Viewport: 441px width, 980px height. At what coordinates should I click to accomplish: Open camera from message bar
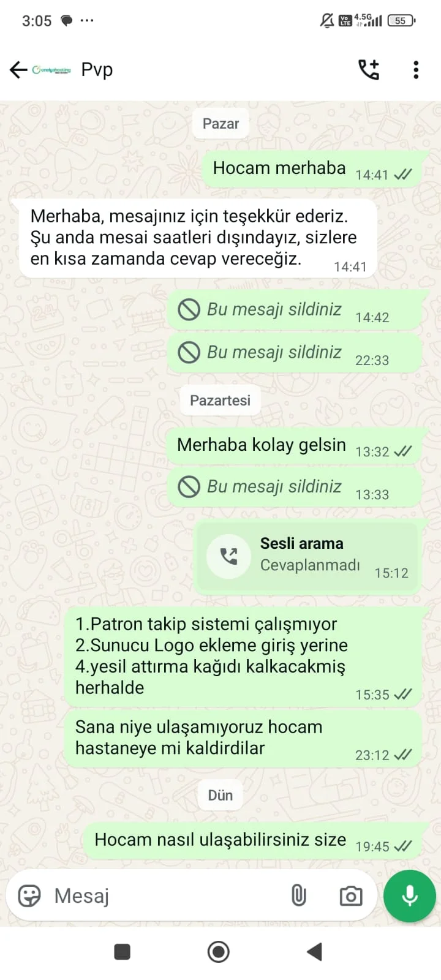pos(351,896)
